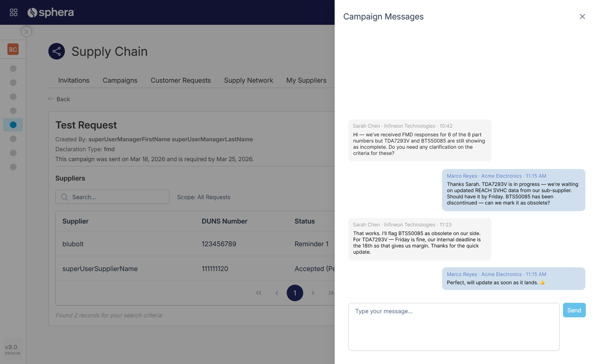Click the BC user avatar badge
Screen dimensions: 599x364
pyautogui.click(x=13, y=50)
